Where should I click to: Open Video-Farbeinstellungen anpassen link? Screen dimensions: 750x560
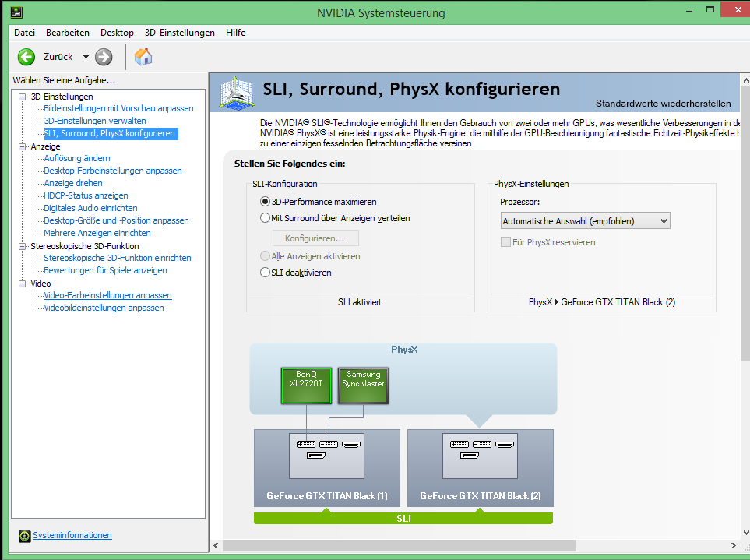click(x=107, y=295)
